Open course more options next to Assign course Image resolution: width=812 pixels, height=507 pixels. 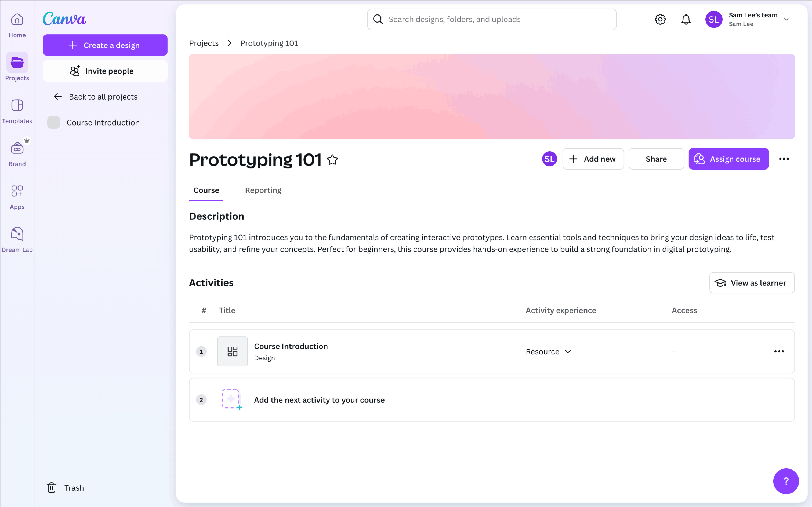pyautogui.click(x=784, y=159)
